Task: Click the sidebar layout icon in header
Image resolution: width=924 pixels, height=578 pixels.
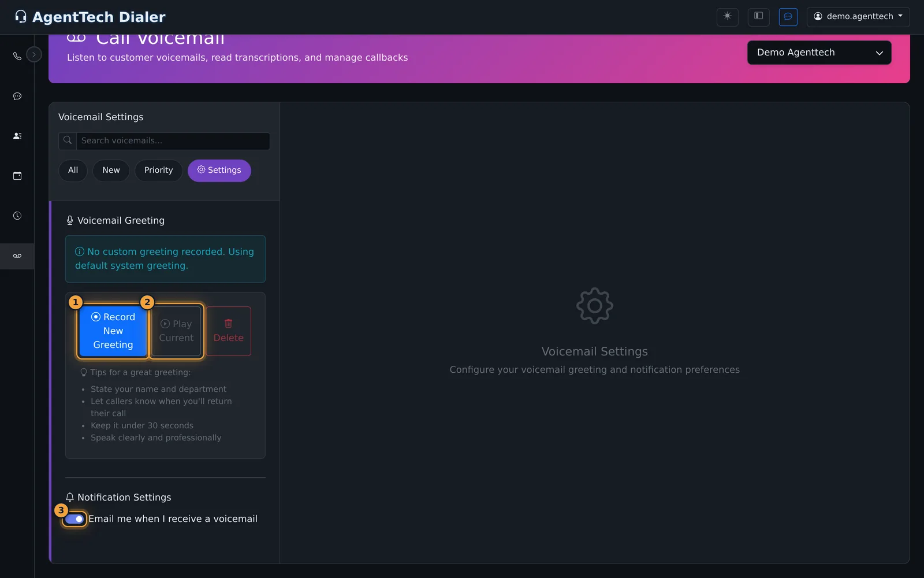Action: pyautogui.click(x=759, y=16)
